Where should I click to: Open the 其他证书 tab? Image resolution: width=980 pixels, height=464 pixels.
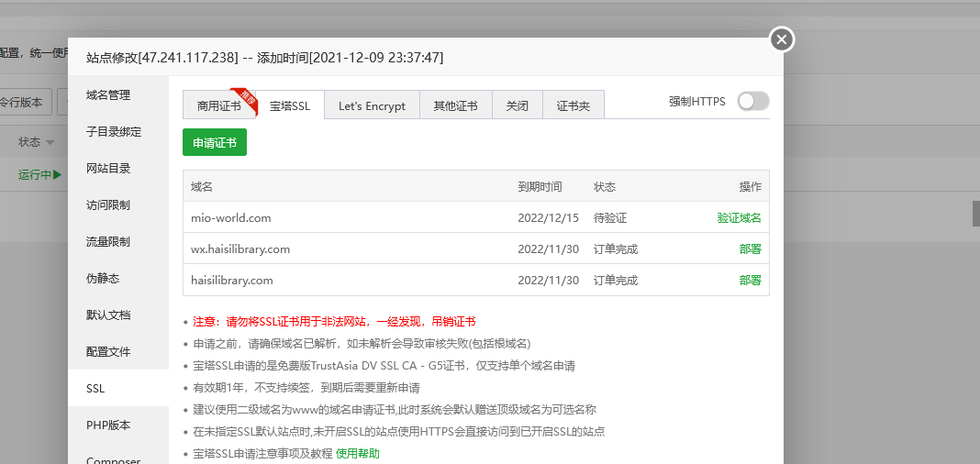[455, 105]
